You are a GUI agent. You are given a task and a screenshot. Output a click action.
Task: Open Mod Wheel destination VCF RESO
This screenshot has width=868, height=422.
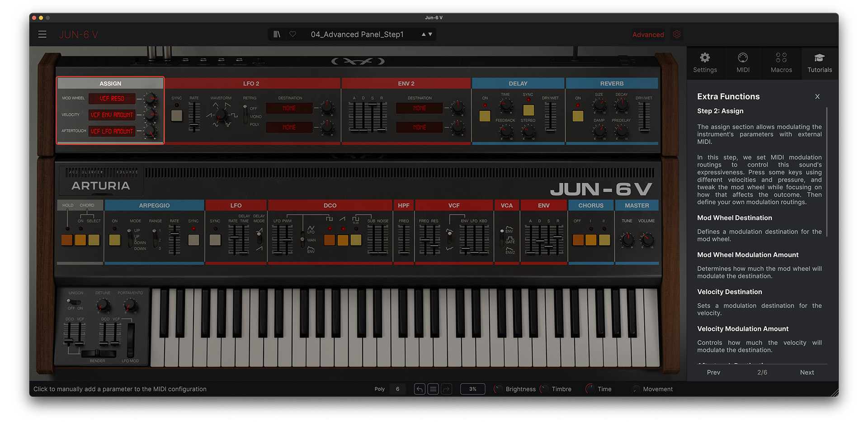112,99
